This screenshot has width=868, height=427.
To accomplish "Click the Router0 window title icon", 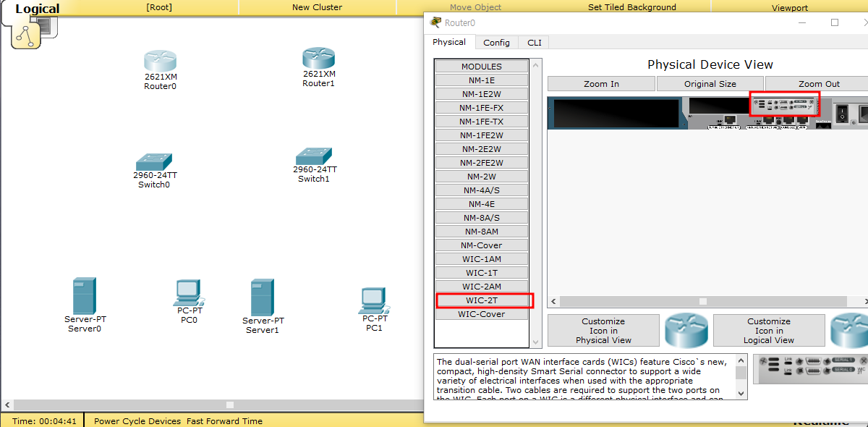I will (435, 22).
